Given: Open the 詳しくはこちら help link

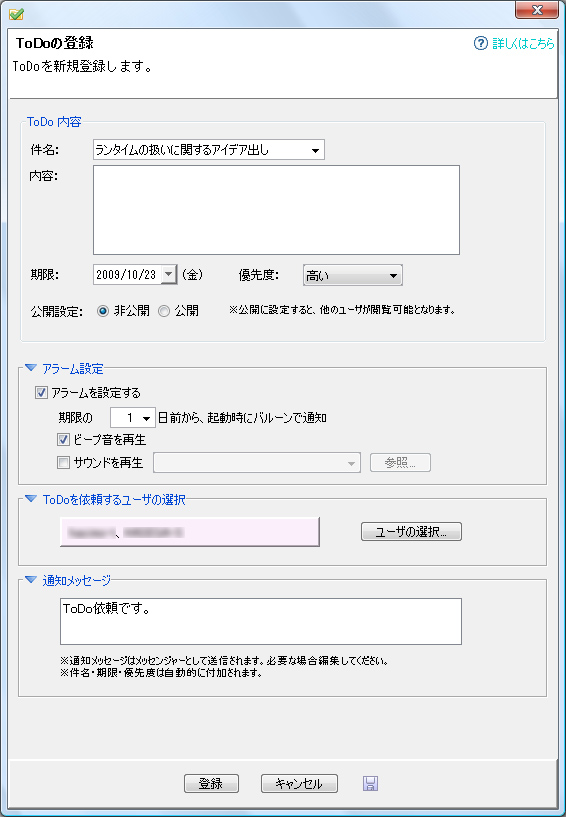Looking at the screenshot, I should (523, 43).
